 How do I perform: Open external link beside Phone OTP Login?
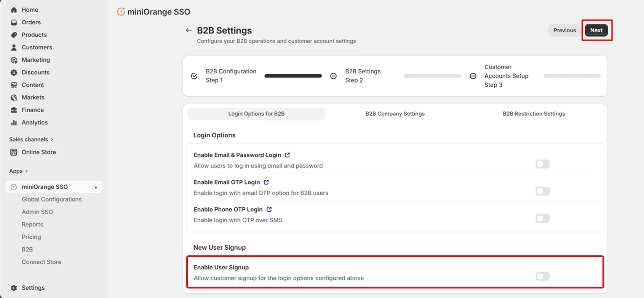click(x=269, y=209)
